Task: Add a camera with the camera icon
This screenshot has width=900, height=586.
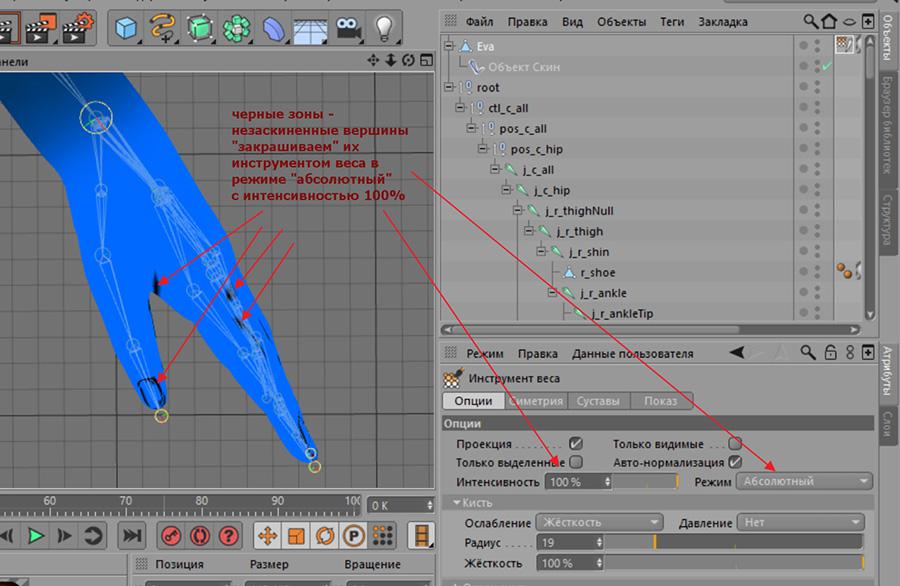Action: 347,29
